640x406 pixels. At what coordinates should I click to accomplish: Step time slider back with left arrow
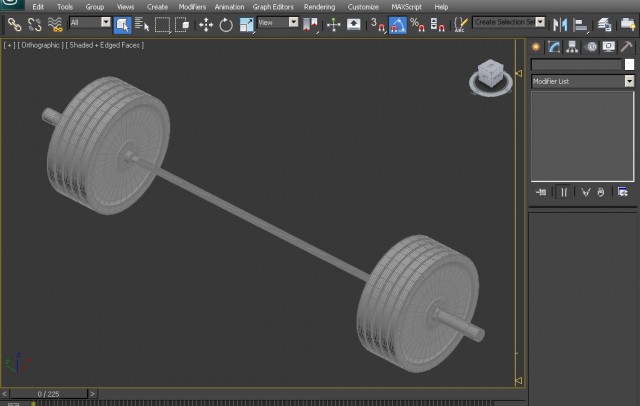4,394
